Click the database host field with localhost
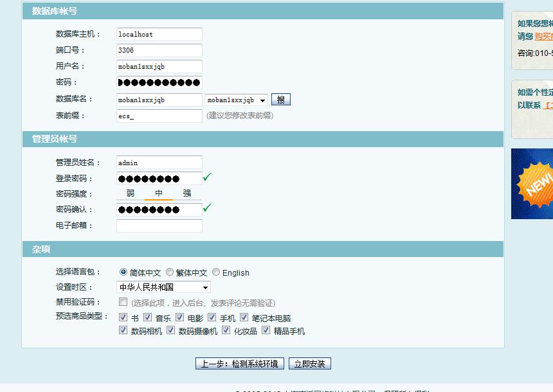 159,34
